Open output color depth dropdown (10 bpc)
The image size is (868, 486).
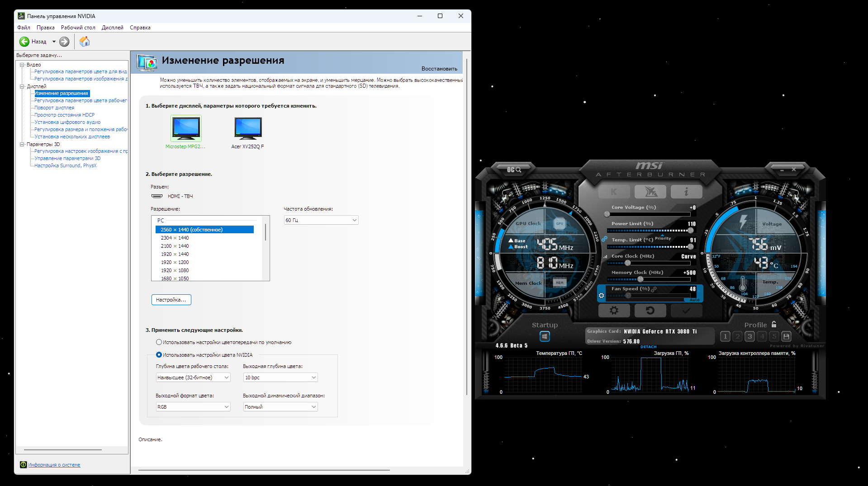[x=280, y=377]
